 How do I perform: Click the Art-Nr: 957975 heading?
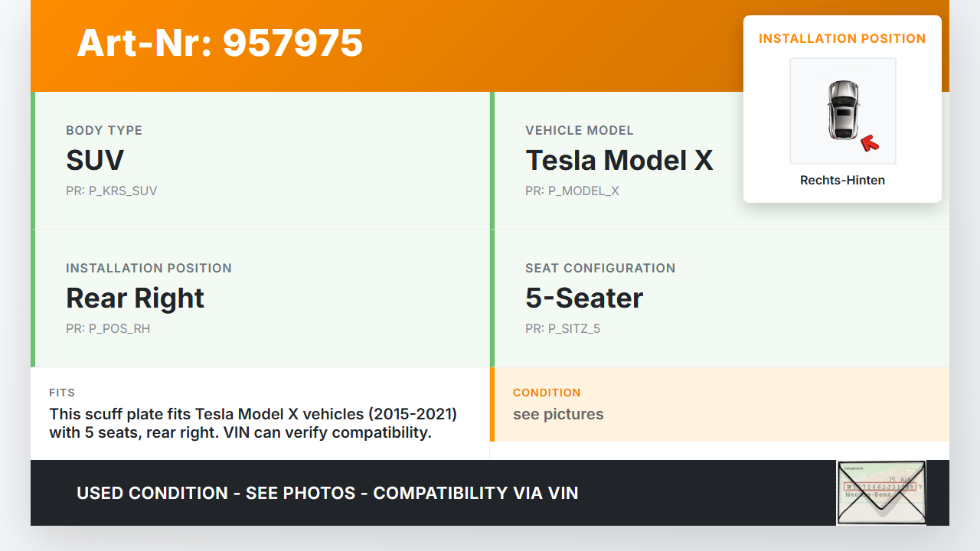[220, 43]
